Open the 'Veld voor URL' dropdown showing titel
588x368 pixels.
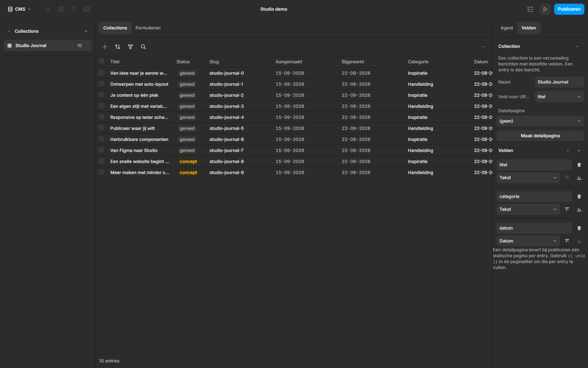pyautogui.click(x=559, y=97)
